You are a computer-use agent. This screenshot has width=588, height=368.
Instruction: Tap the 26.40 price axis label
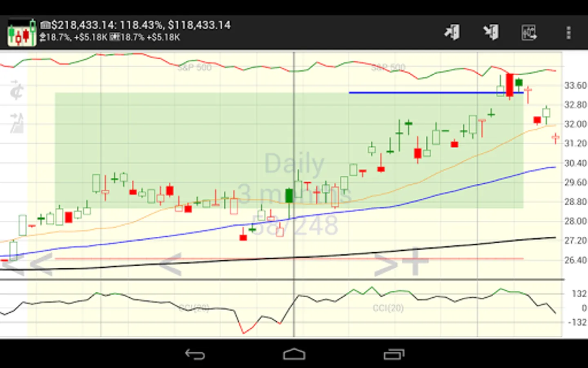pos(575,260)
